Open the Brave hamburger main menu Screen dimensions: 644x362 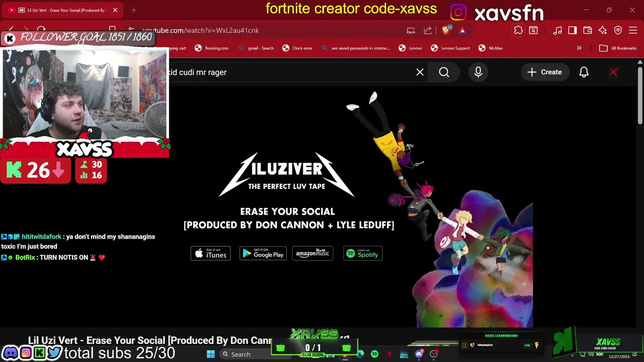pyautogui.click(x=633, y=30)
